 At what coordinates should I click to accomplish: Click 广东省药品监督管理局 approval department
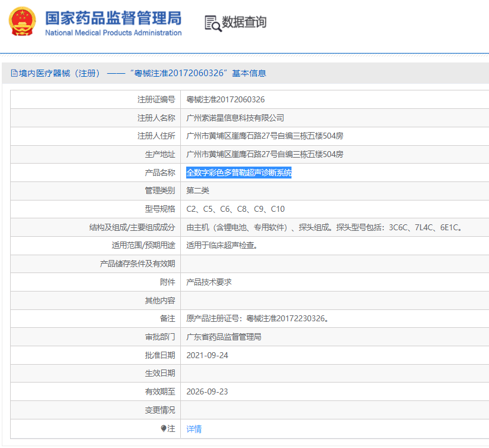pos(224,337)
